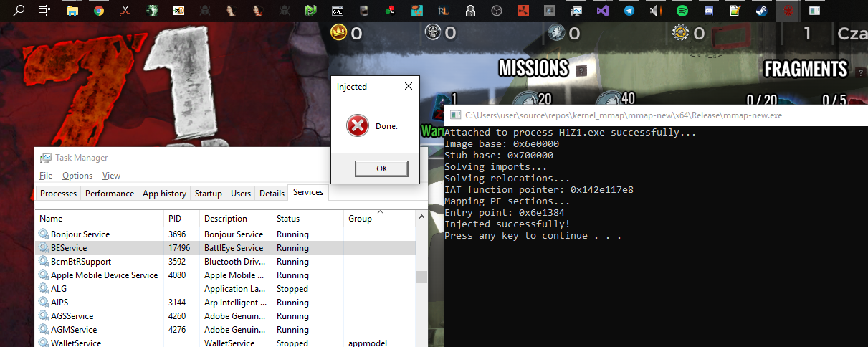The image size is (868, 347).
Task: Select the Services tab in Task Manager
Action: 308,192
